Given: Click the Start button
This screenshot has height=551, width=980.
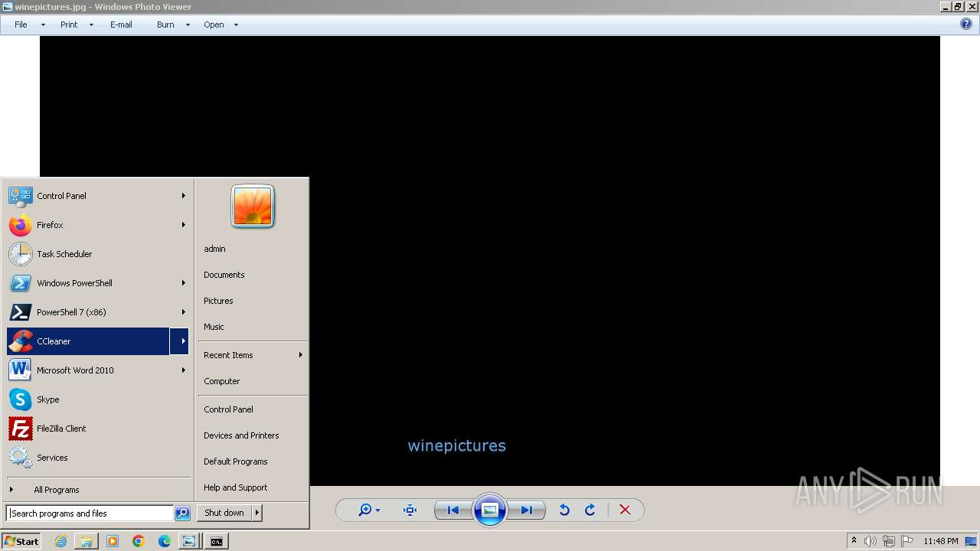Looking at the screenshot, I should (21, 541).
